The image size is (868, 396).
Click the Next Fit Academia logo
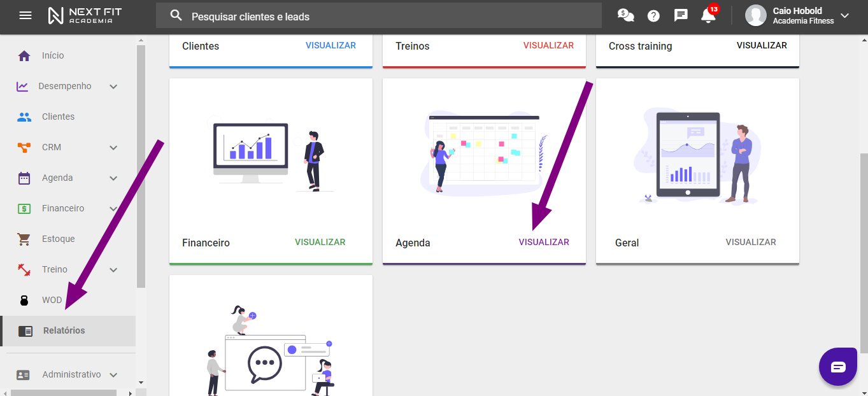click(x=85, y=15)
